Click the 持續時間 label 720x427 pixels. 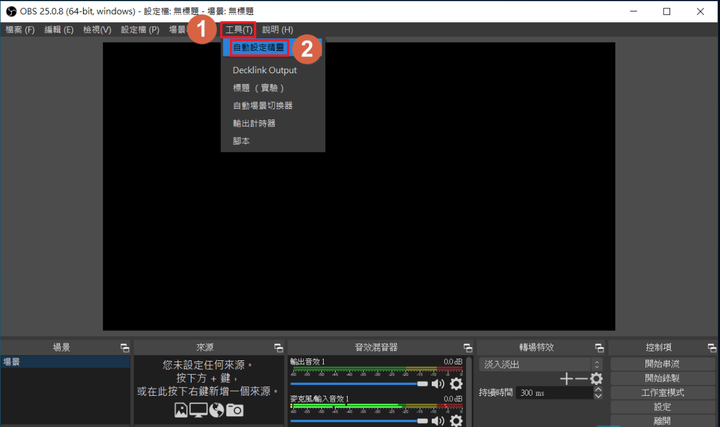click(496, 393)
